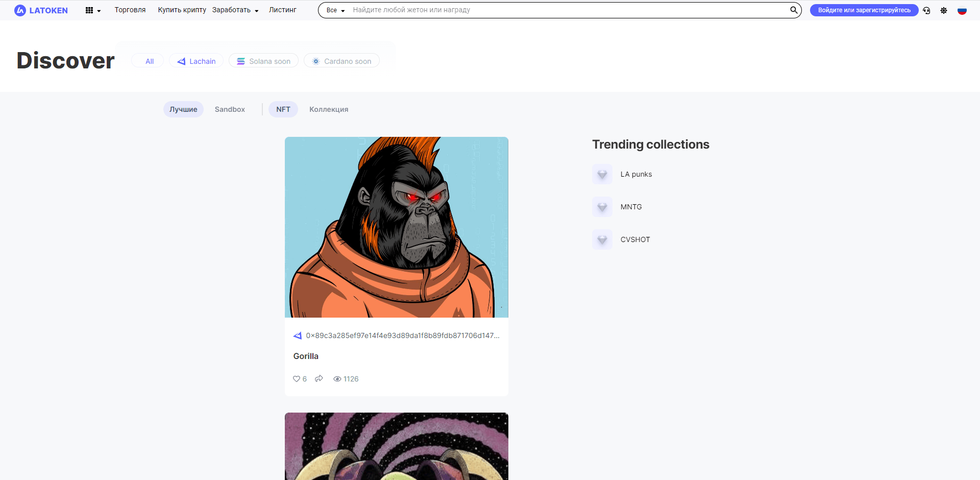Click the eye views icon showing 1126
Image resolution: width=980 pixels, height=480 pixels.
point(337,379)
